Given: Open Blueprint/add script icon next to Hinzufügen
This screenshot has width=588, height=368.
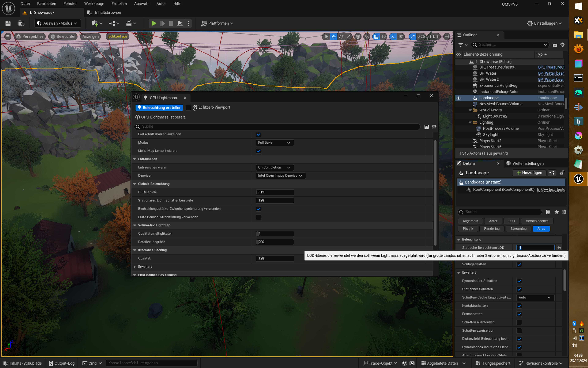Looking at the screenshot, I should [x=552, y=173].
